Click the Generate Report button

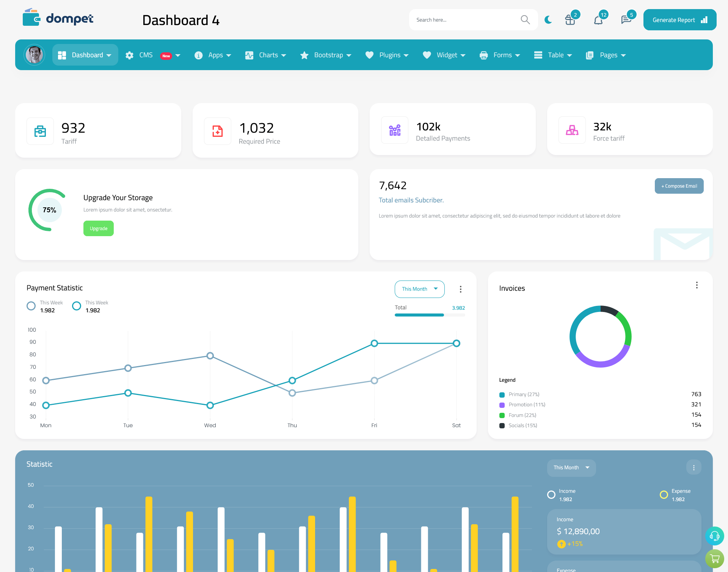678,19
